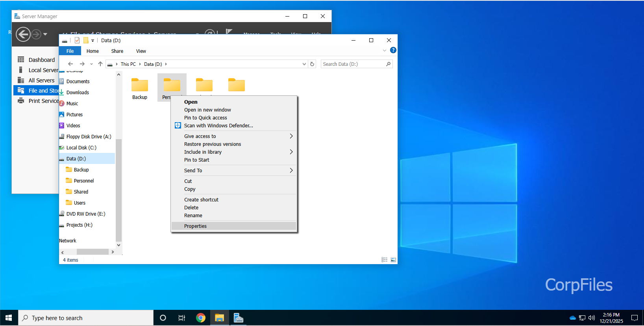Open the Backup folder icon
644x326 pixels.
[140, 86]
